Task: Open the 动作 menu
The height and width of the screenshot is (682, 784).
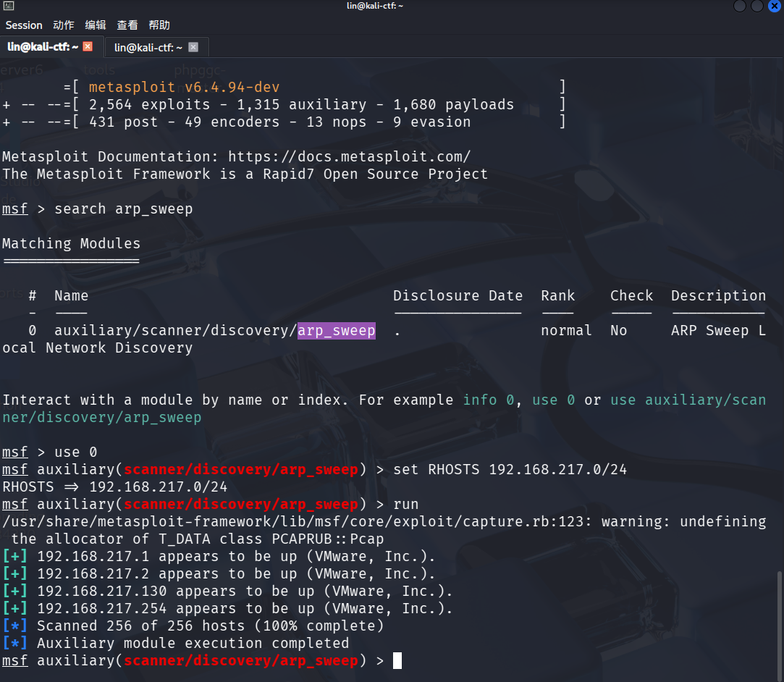Action: 64,25
